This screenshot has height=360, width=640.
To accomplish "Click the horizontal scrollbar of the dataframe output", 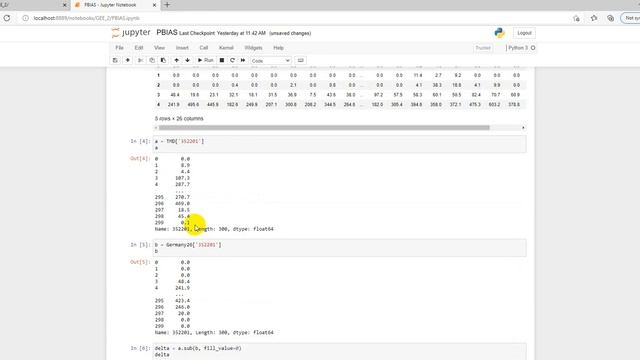I will tap(324, 128).
